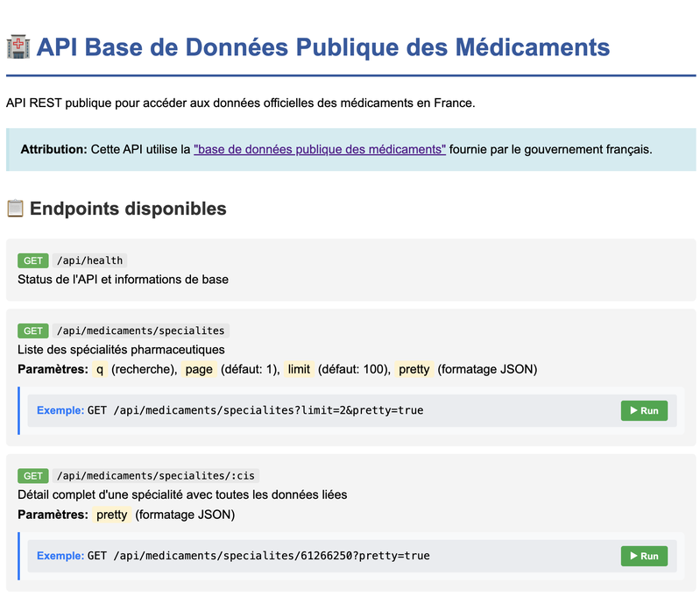Click GET badge beside /api/medicaments/specialites
The height and width of the screenshot is (597, 700).
pyautogui.click(x=33, y=330)
